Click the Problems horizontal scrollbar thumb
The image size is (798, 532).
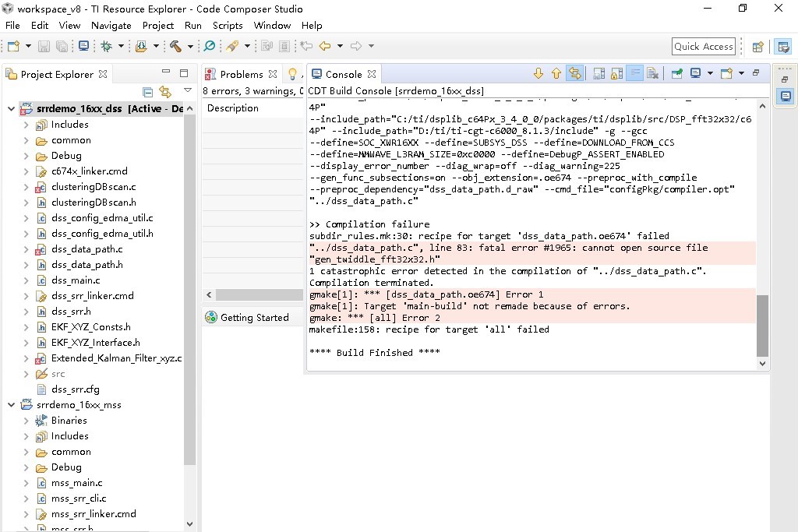coord(259,294)
